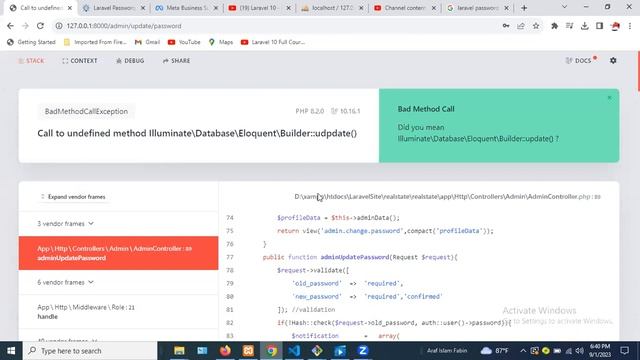
Task: Go forward using the browser forward arrow
Action: click(x=25, y=26)
